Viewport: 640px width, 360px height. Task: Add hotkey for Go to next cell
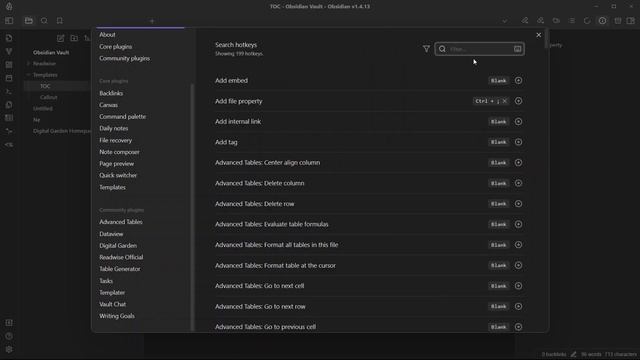click(x=518, y=286)
